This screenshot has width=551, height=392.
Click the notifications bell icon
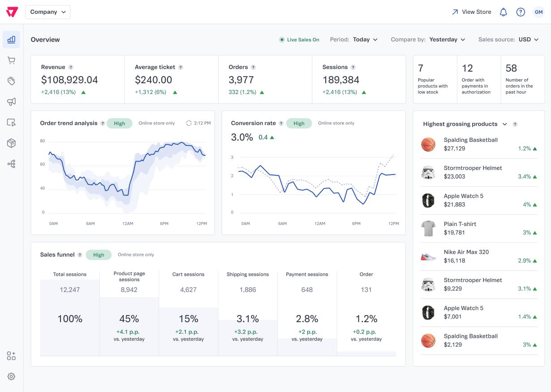(x=504, y=12)
